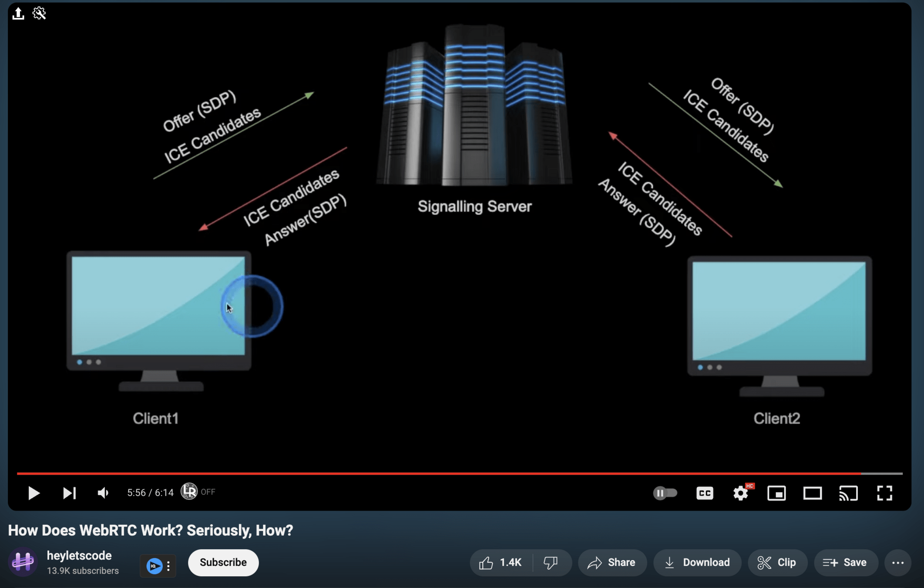Open extension options three-dot menu

[x=168, y=566]
